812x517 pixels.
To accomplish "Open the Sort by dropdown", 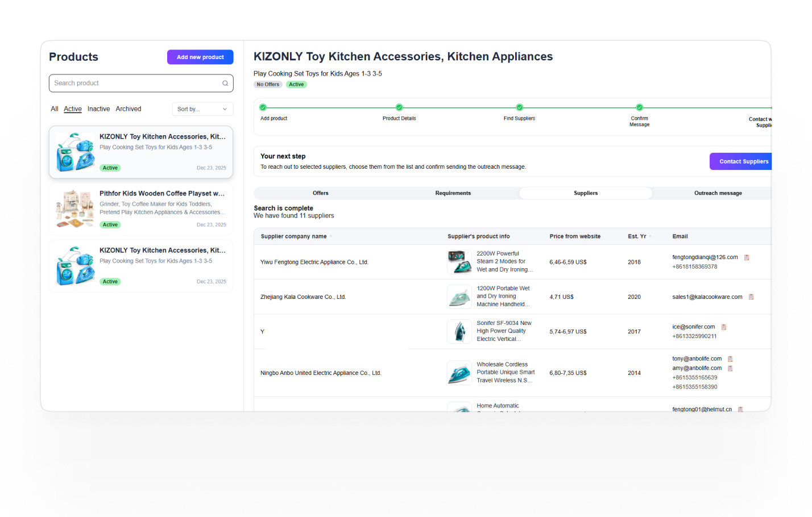I will coord(202,109).
